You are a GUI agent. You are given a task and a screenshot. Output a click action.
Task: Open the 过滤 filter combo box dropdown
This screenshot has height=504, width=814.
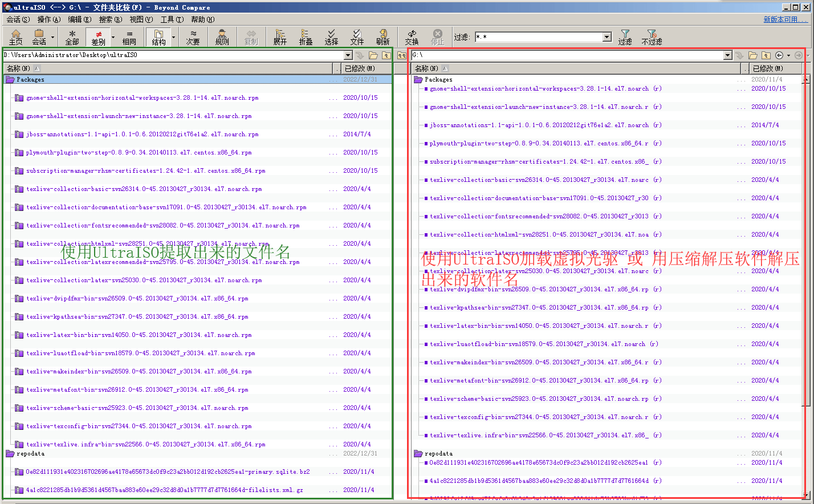click(607, 37)
